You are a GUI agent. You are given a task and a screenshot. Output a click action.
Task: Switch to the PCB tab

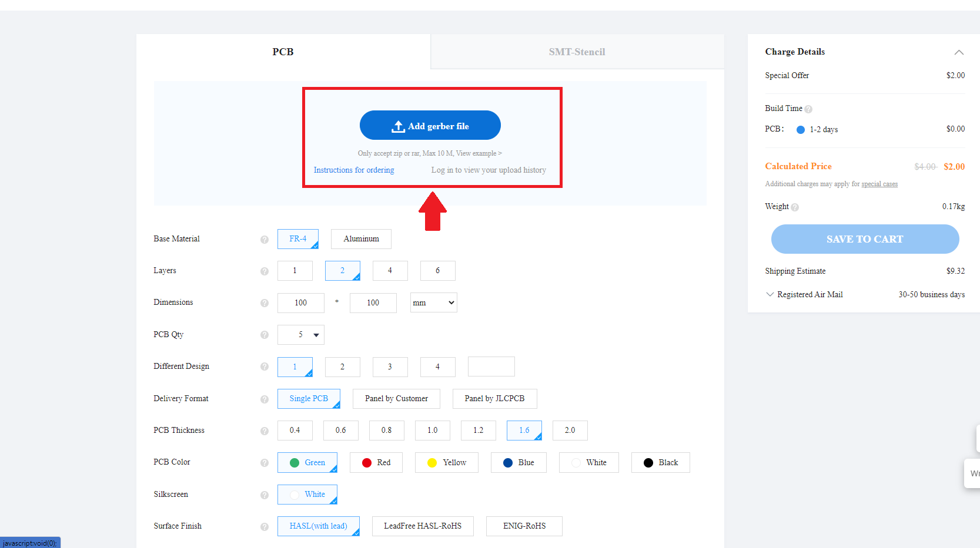click(x=283, y=52)
